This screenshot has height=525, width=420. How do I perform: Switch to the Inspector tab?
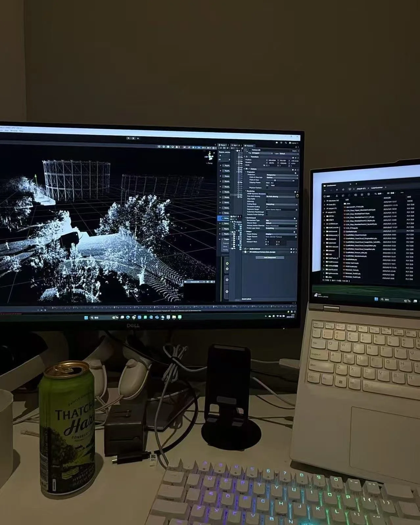pyautogui.click(x=250, y=146)
